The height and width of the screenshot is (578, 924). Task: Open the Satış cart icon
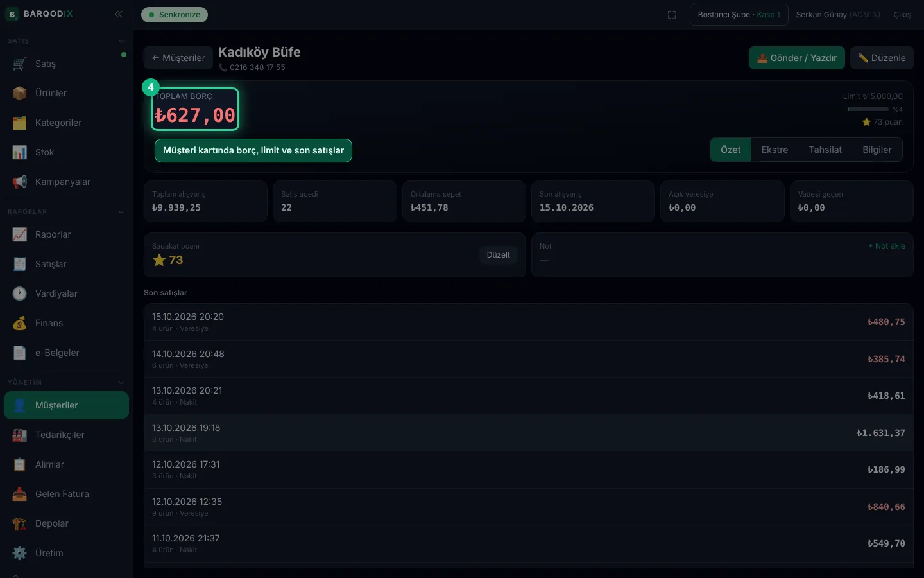19,64
